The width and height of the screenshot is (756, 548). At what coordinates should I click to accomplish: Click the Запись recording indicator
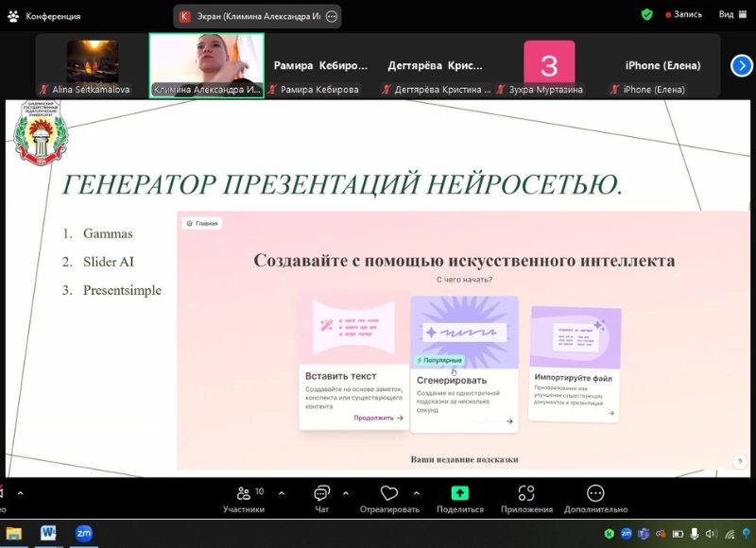pos(684,15)
